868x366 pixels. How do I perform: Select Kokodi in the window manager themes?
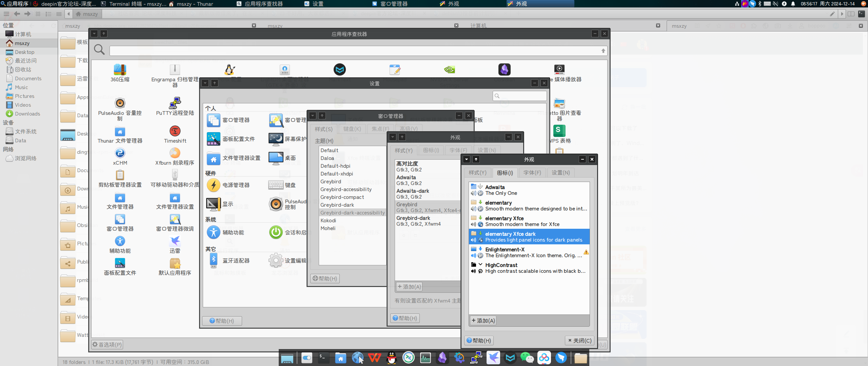[x=352, y=221]
